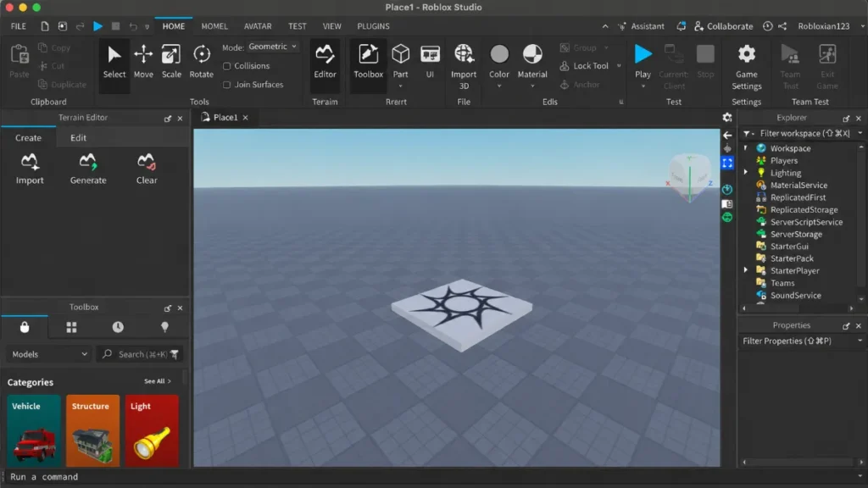Enable the Join Surfaces checkbox

(226, 85)
